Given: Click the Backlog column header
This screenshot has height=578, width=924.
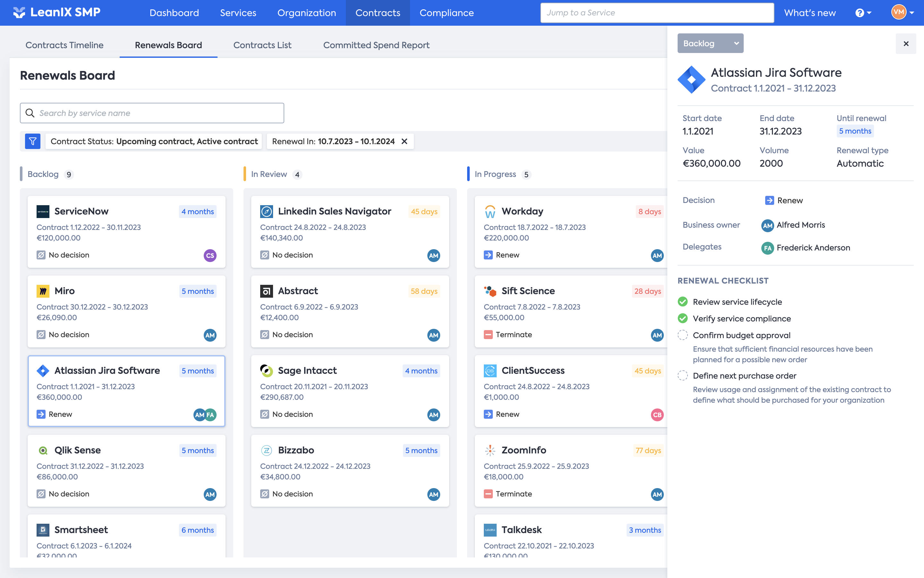Looking at the screenshot, I should (x=43, y=174).
